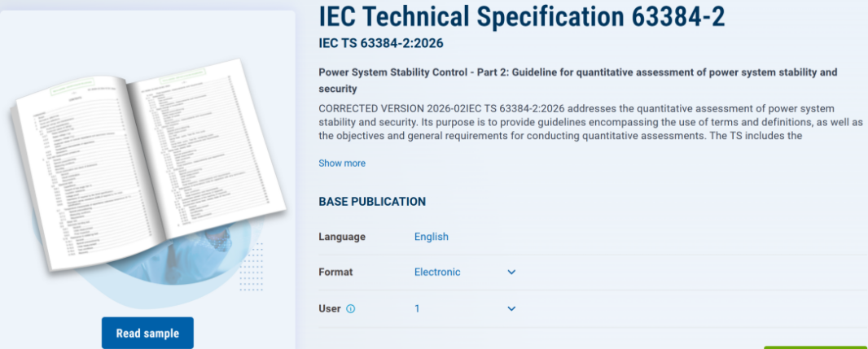Click the Show more link

[x=342, y=164]
